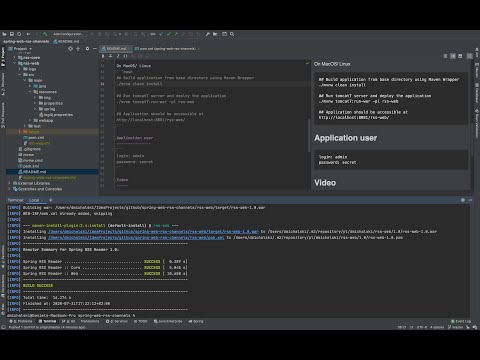Click the Git push arrow icon
Screen dimensions: 480x360
pyautogui.click(x=176, y=34)
